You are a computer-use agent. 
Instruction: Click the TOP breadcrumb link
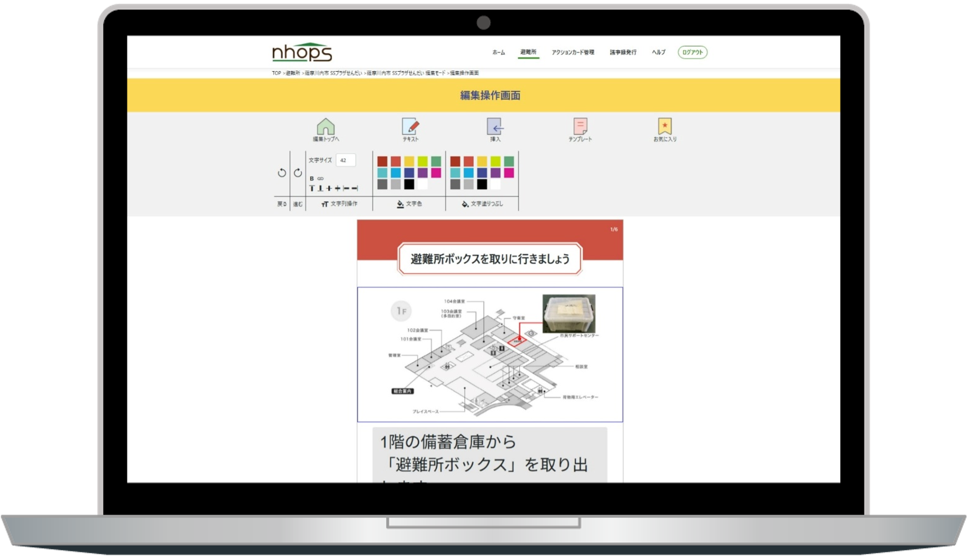click(276, 73)
